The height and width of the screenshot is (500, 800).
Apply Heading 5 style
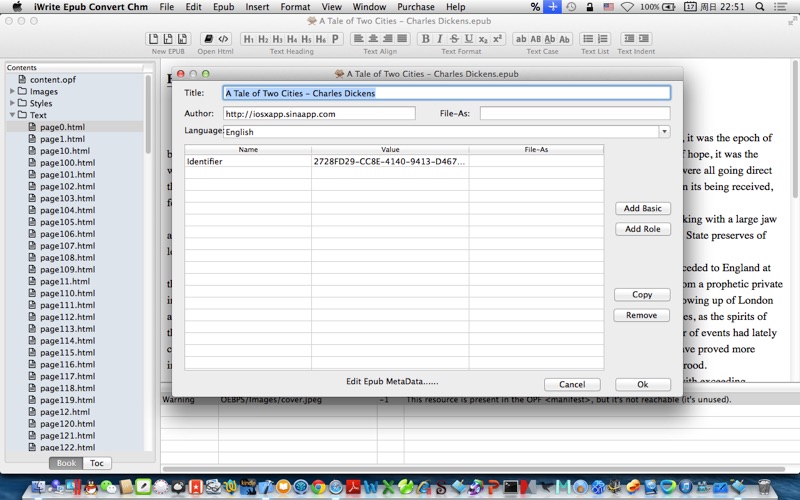[306, 39]
